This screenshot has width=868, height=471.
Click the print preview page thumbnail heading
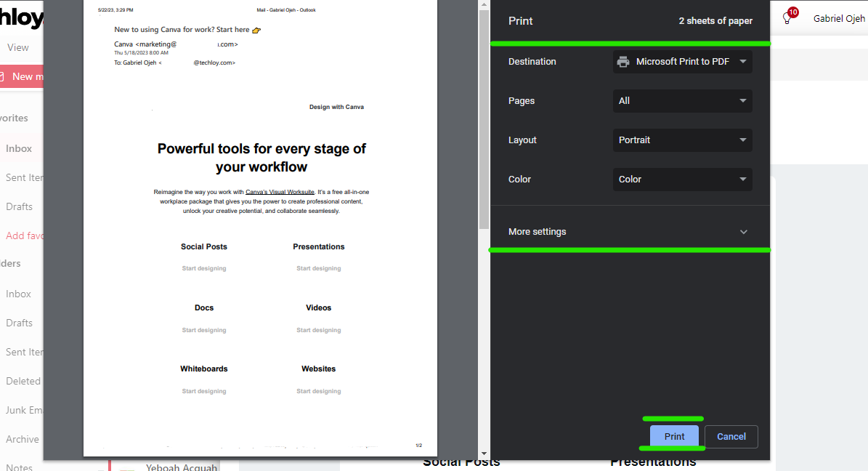coord(261,158)
